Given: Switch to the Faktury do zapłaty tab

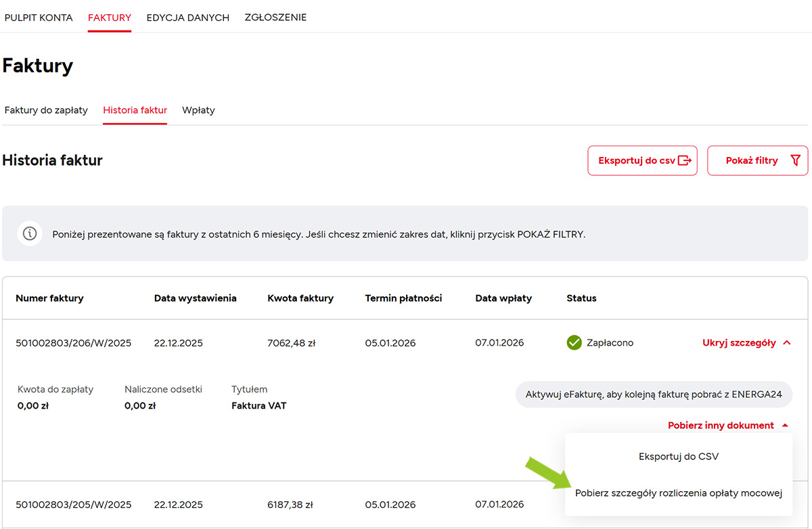Looking at the screenshot, I should click(46, 110).
